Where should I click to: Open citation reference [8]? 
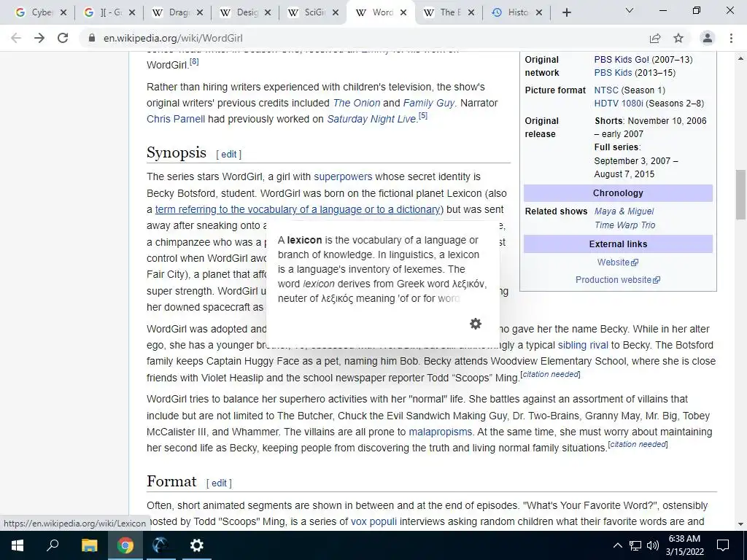point(194,62)
